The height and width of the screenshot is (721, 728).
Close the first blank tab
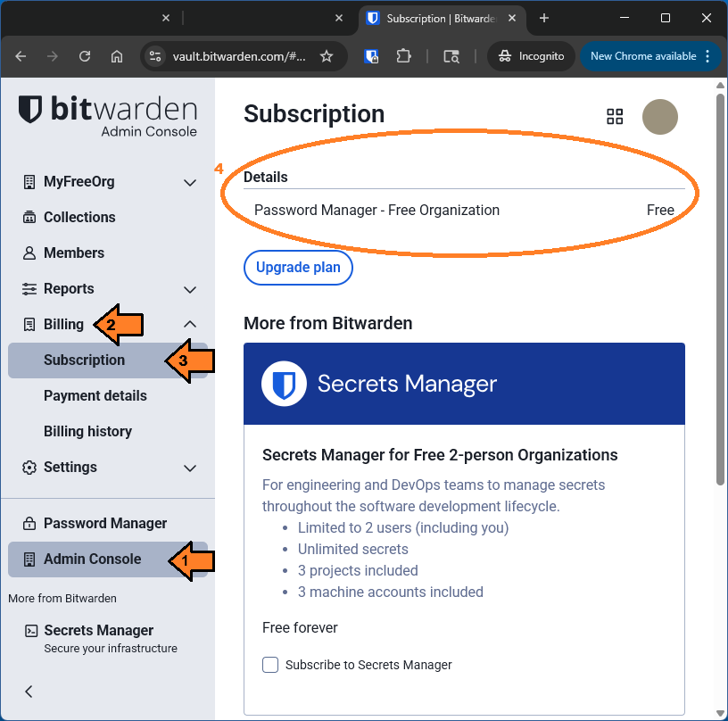(x=166, y=18)
